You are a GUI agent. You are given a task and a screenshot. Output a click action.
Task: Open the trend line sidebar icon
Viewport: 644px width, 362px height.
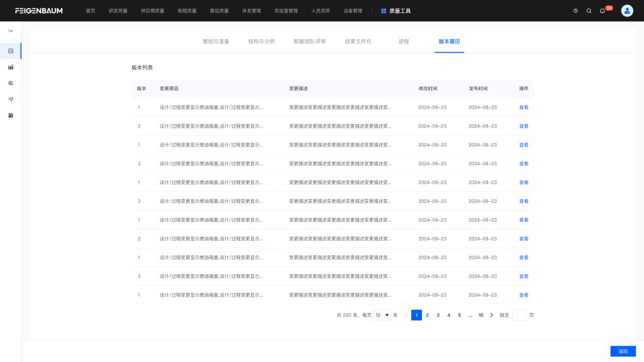click(x=11, y=99)
